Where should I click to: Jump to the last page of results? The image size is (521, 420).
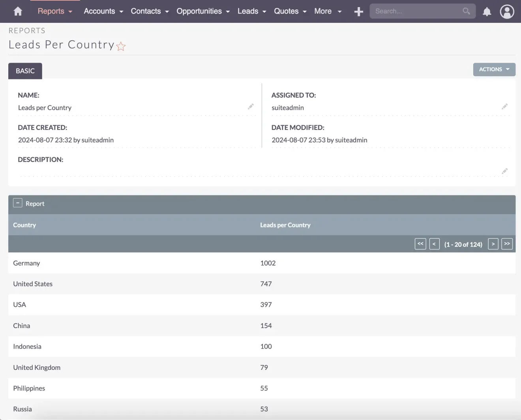click(507, 244)
